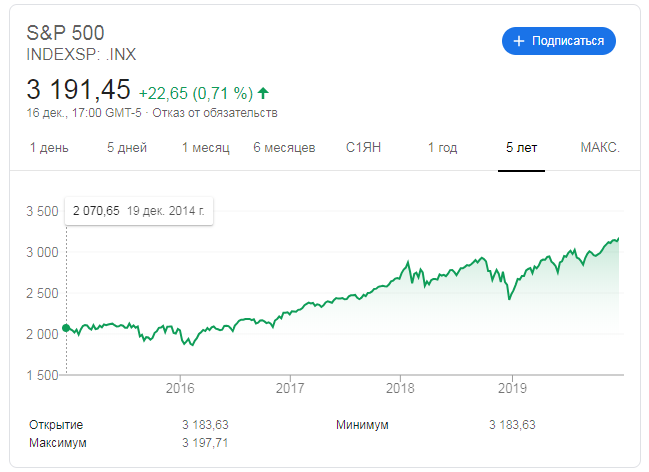
Task: Open the 6 месяцев chart range
Action: tap(284, 148)
